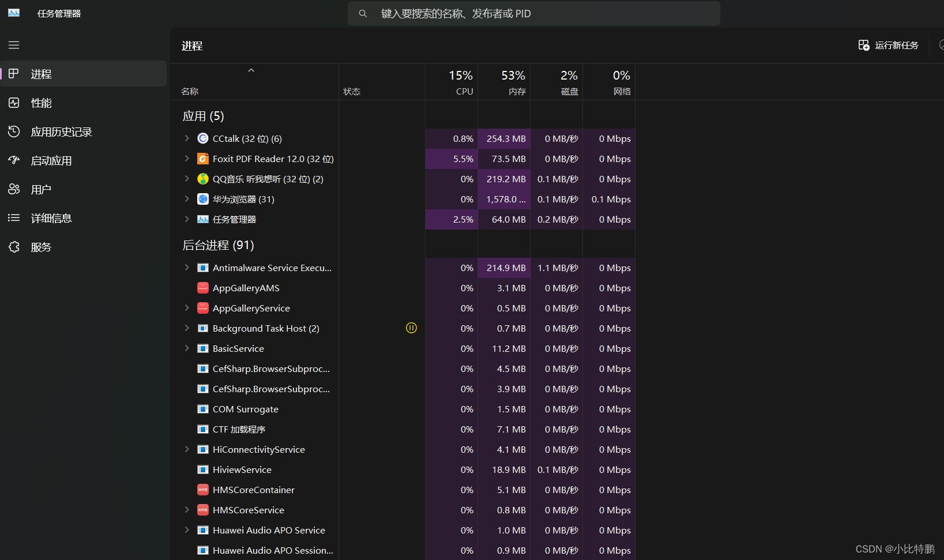Click the 任务管理器 process row icon
This screenshot has height=560, width=944.
coord(203,219)
